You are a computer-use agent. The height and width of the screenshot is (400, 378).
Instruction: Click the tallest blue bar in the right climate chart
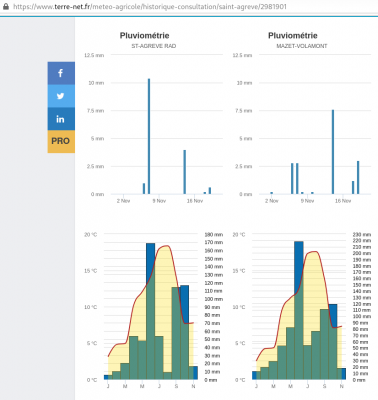(x=299, y=310)
